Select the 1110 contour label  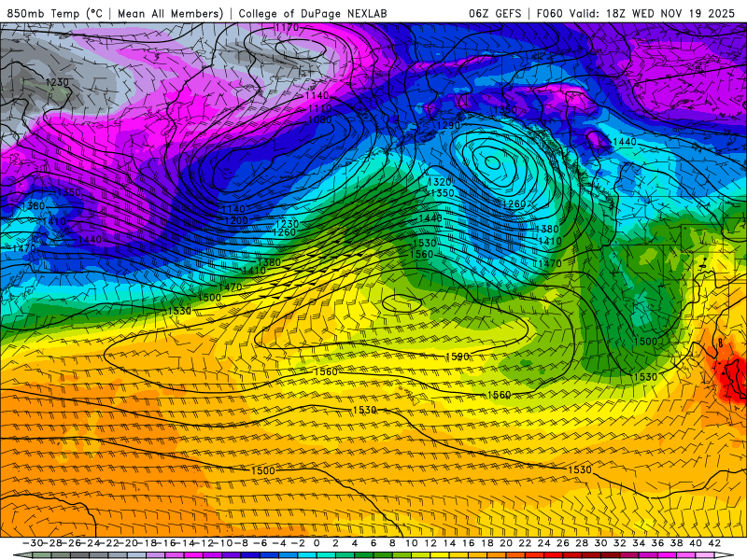pyautogui.click(x=319, y=108)
